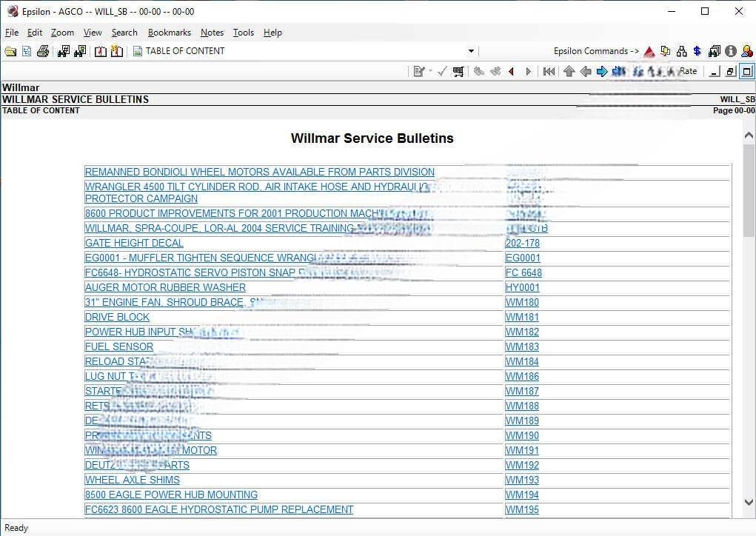Click the blue forward arrow navigation icon

[601, 71]
